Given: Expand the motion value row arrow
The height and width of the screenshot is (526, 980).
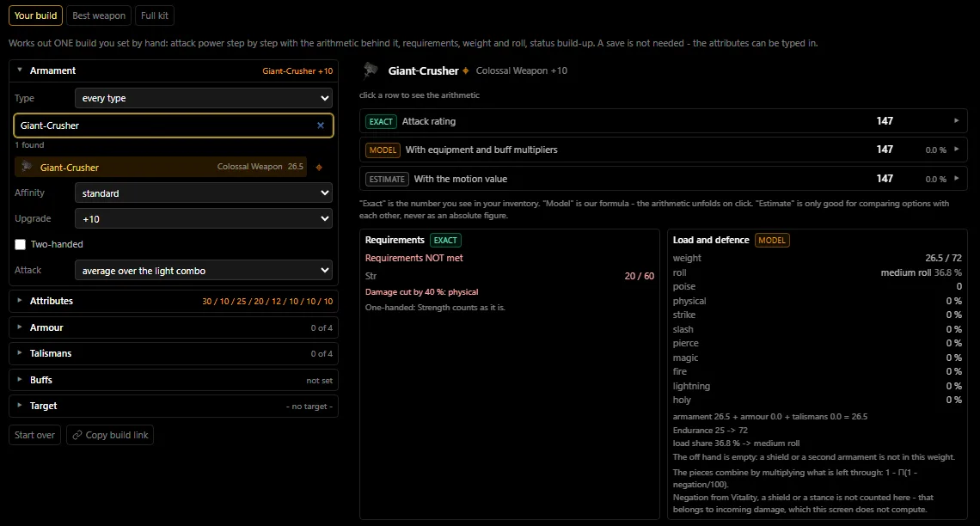Looking at the screenshot, I should pos(956,179).
